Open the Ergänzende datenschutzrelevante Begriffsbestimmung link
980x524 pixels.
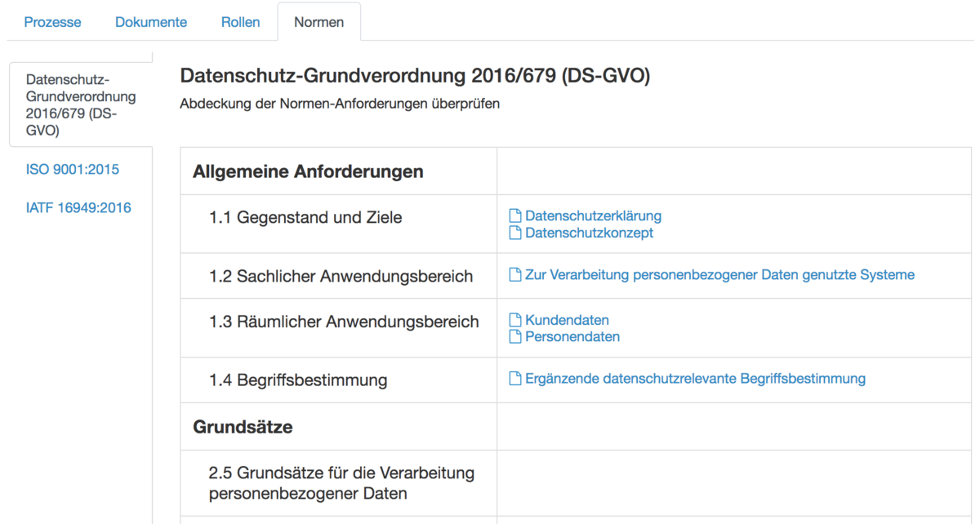[x=695, y=379]
